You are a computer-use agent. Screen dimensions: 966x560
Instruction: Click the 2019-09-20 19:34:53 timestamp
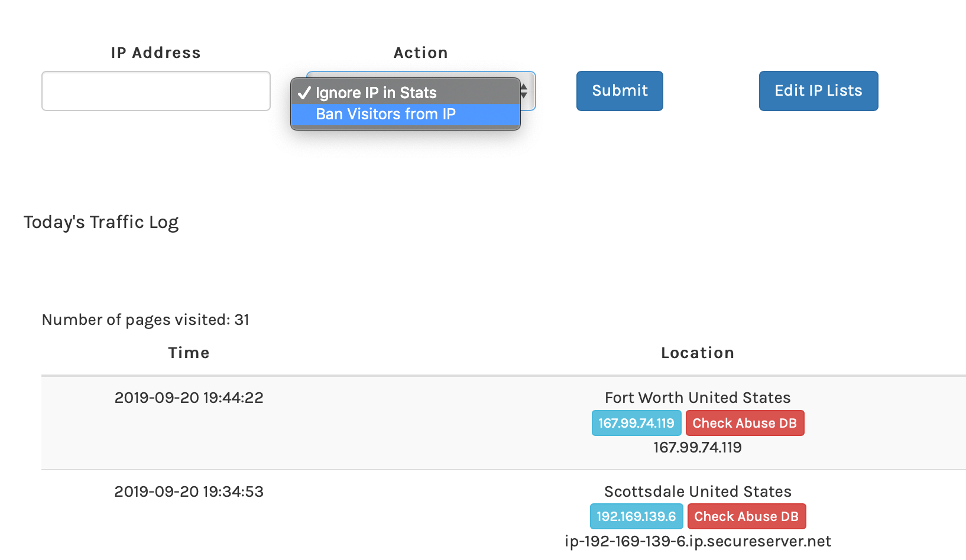pyautogui.click(x=189, y=491)
